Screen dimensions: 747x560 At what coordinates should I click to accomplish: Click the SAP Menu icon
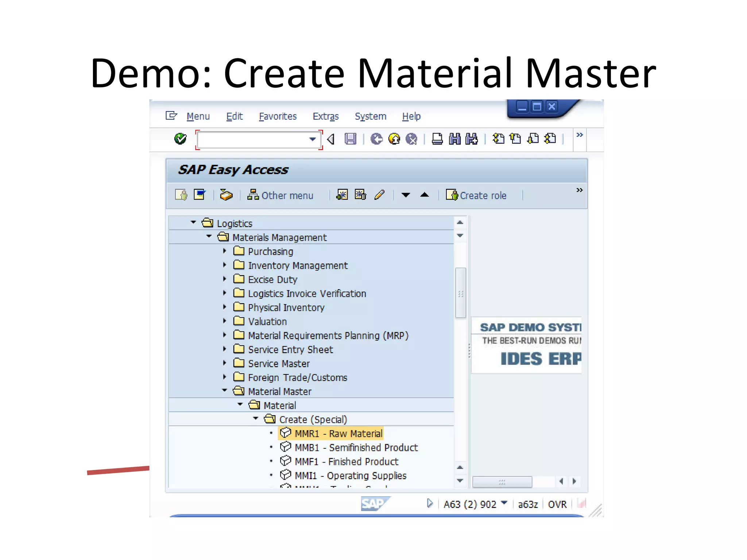click(x=200, y=194)
